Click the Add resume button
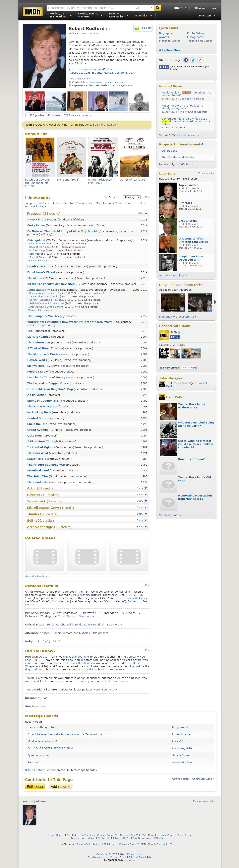Screen dimensions: 239x868 60,786
